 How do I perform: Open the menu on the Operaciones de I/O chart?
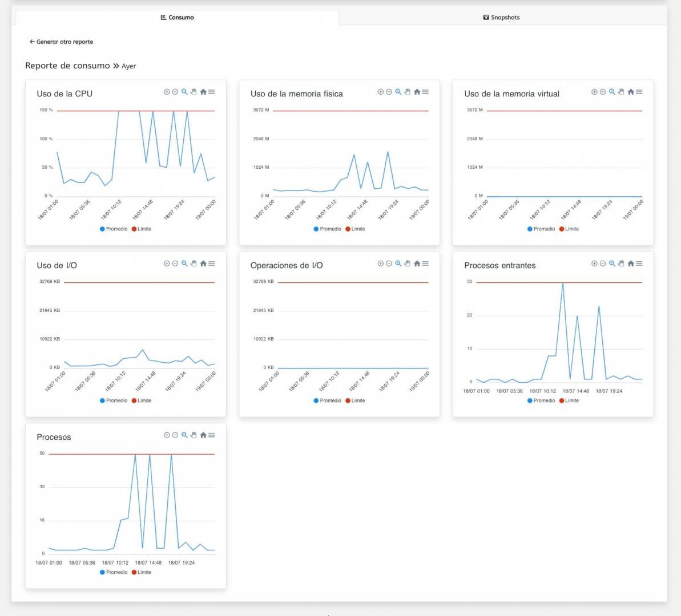tap(425, 264)
